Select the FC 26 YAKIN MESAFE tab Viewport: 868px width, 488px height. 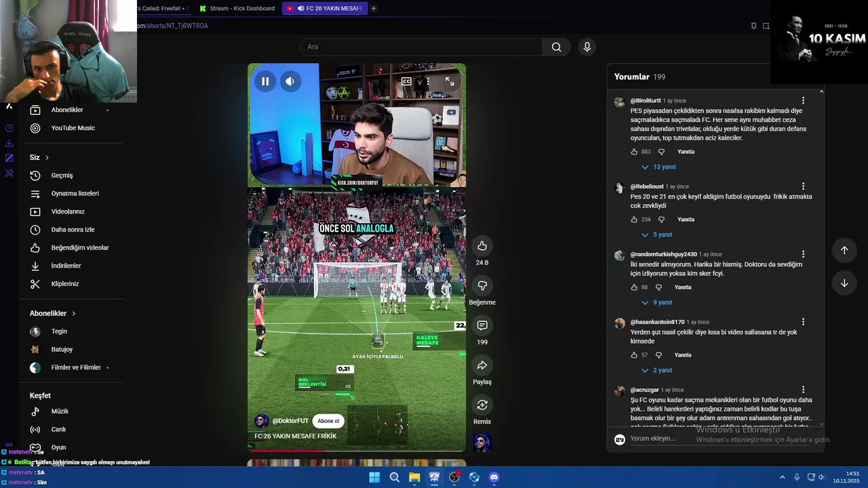(325, 8)
